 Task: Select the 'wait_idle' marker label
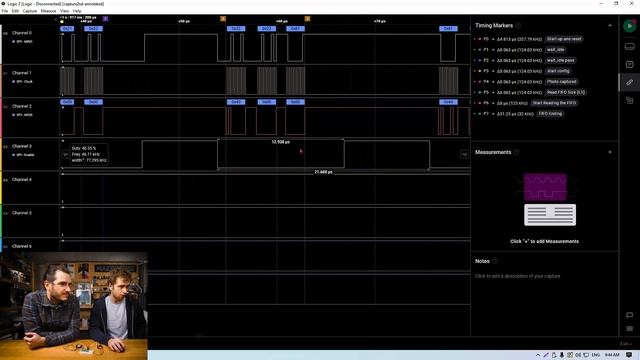555,50
